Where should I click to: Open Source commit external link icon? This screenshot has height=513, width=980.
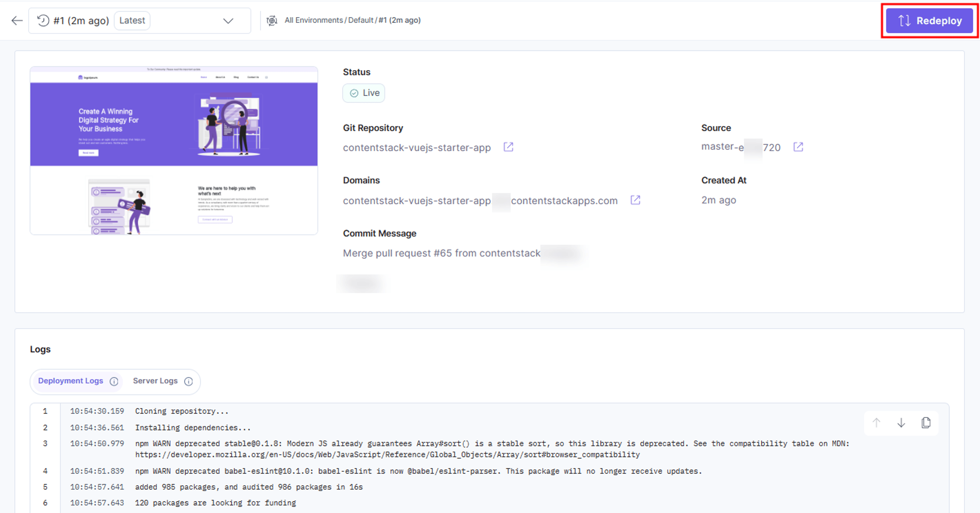798,147
